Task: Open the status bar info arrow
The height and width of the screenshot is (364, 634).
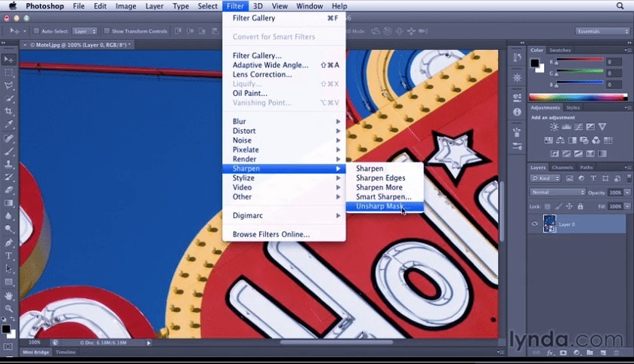Action: 149,343
